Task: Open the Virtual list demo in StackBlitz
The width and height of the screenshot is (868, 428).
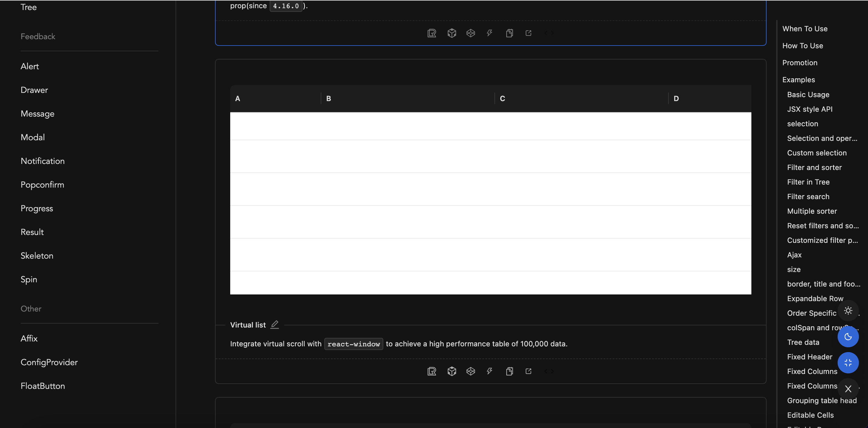Action: (x=489, y=371)
